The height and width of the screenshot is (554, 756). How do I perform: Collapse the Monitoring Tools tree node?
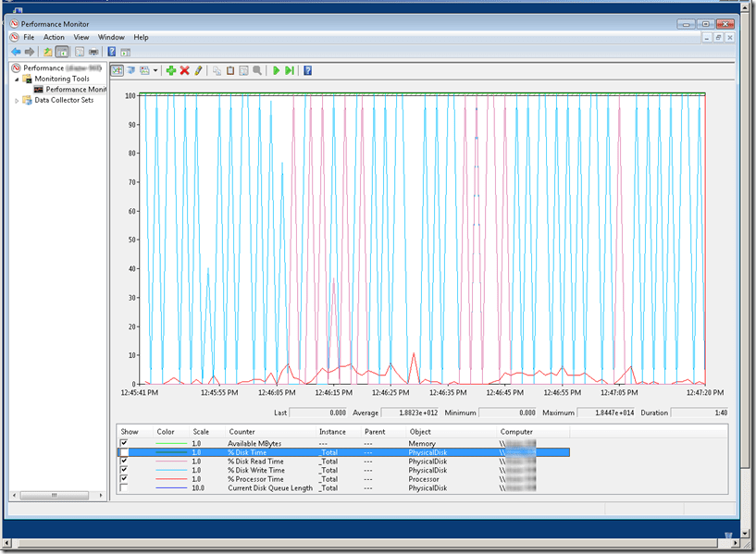pyautogui.click(x=17, y=79)
